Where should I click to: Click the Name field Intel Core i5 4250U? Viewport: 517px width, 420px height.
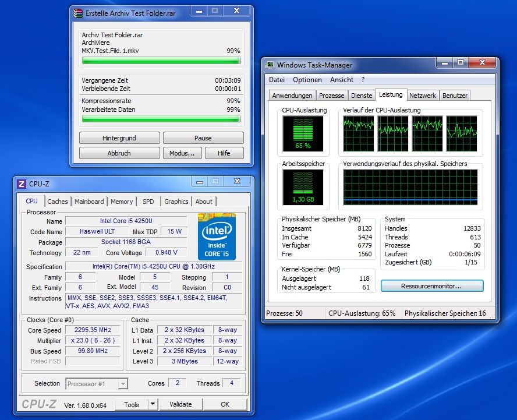(x=126, y=221)
